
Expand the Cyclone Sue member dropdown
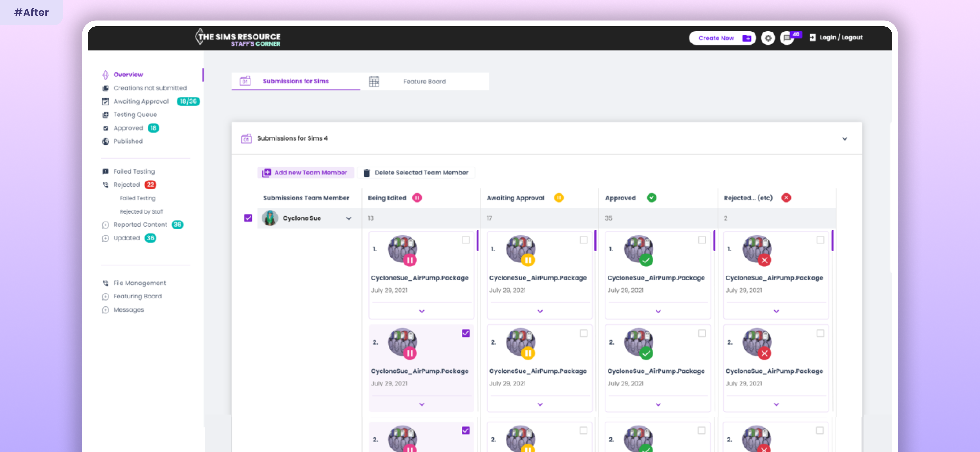click(348, 218)
